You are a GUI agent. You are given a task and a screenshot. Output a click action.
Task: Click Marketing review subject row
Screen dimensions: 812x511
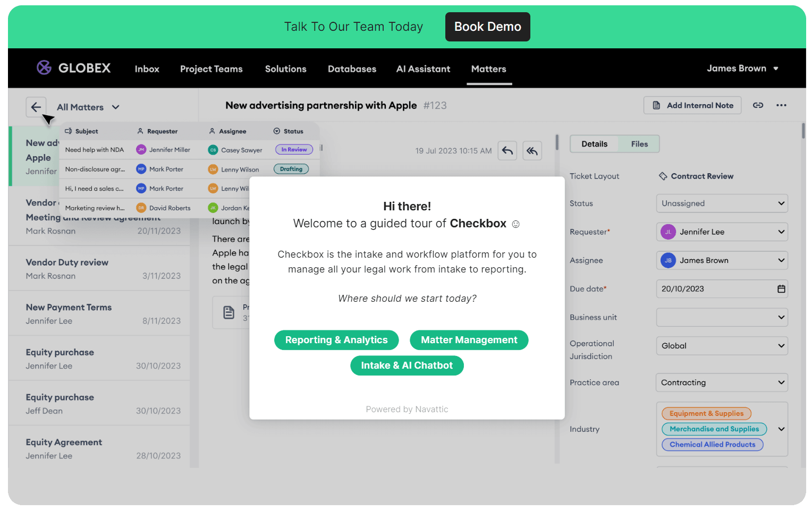click(x=95, y=208)
